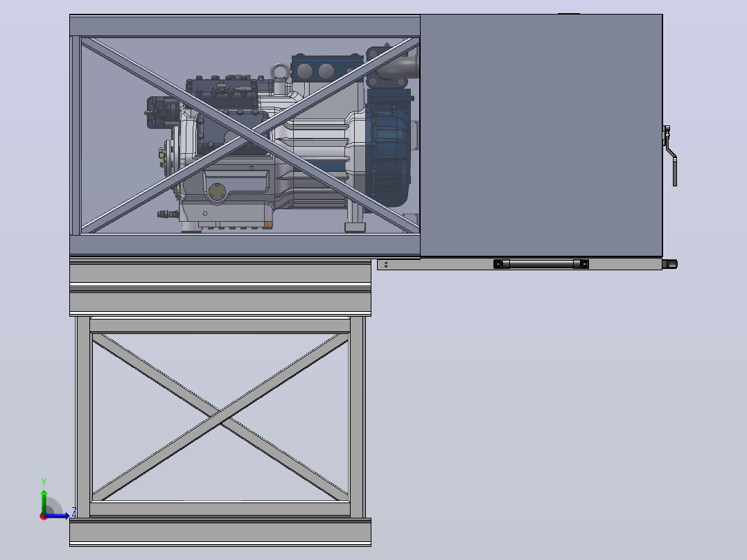Screen dimensions: 747x560
Task: Select the dark blue motor end cover
Action: [x=388, y=148]
